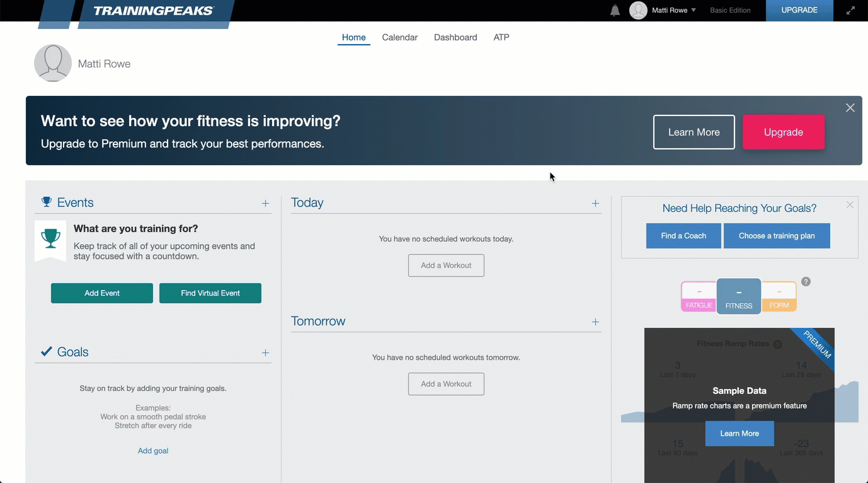Click the Basic Edition label

[x=730, y=10]
